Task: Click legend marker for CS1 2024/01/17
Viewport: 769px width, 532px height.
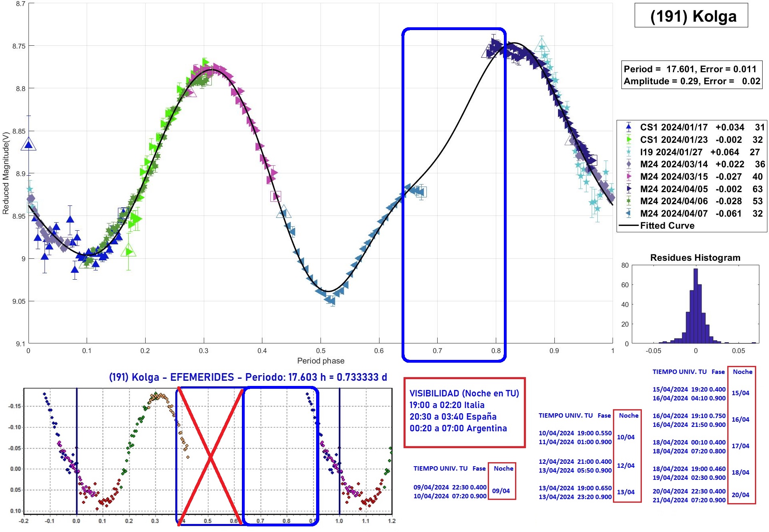Action: 629,127
